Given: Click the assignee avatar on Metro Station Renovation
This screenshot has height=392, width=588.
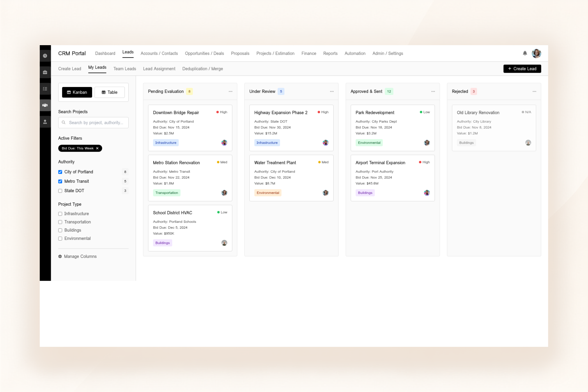Looking at the screenshot, I should [224, 193].
